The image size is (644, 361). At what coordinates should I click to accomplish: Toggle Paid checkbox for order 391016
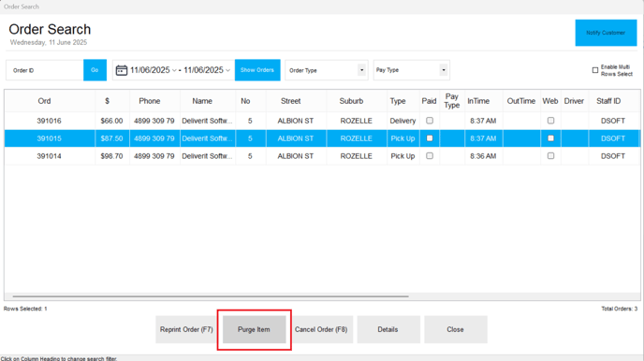[x=430, y=121]
